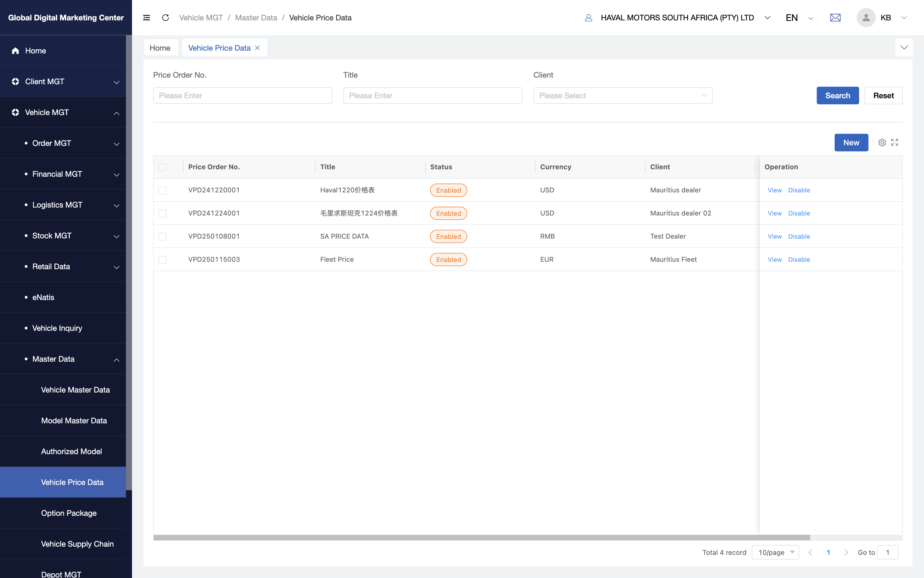Viewport: 924px width, 578px height.
Task: Click the Client MGT sidebar icon
Action: 15,81
